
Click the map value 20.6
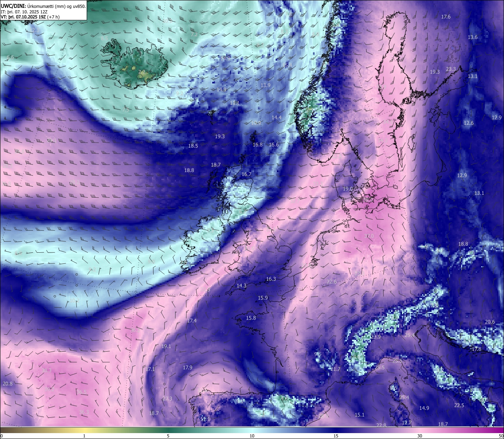pyautogui.click(x=490, y=322)
